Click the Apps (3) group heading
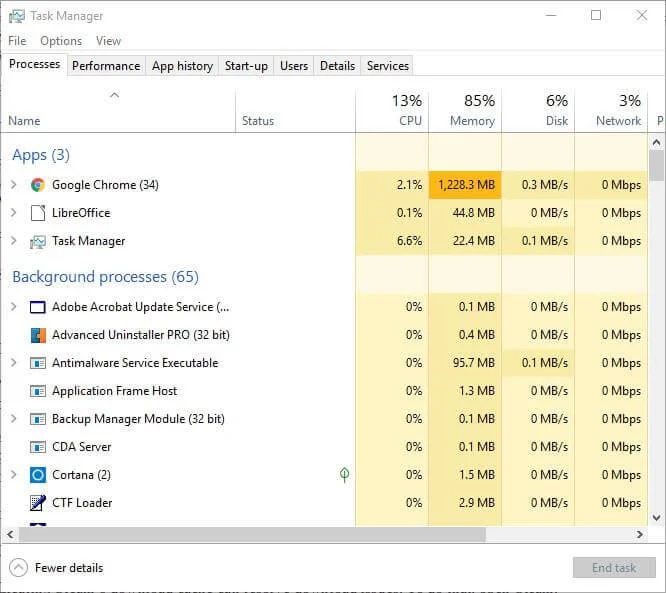This screenshot has height=593, width=666. [x=41, y=155]
